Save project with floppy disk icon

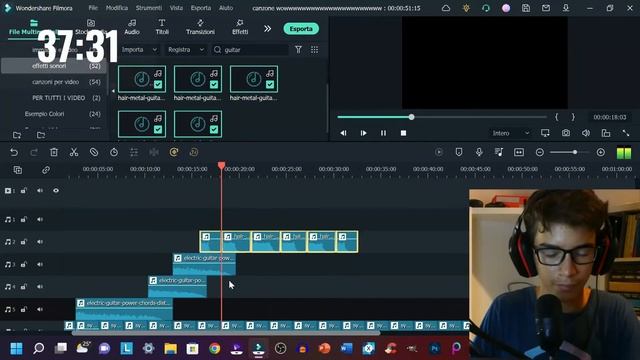[526, 8]
